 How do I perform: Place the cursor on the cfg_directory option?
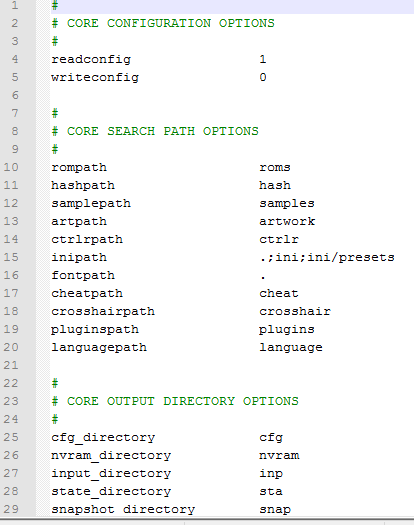coord(103,438)
